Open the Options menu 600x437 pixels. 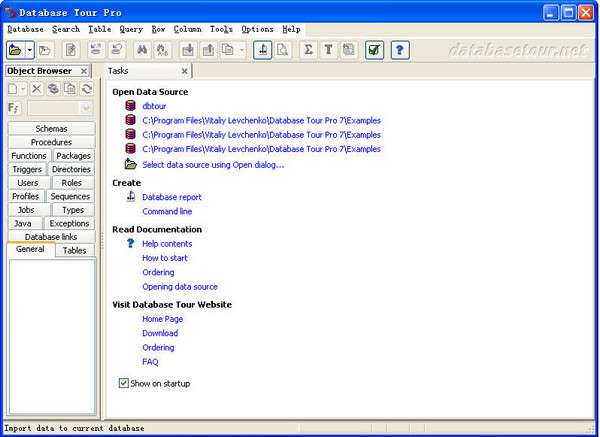(258, 29)
